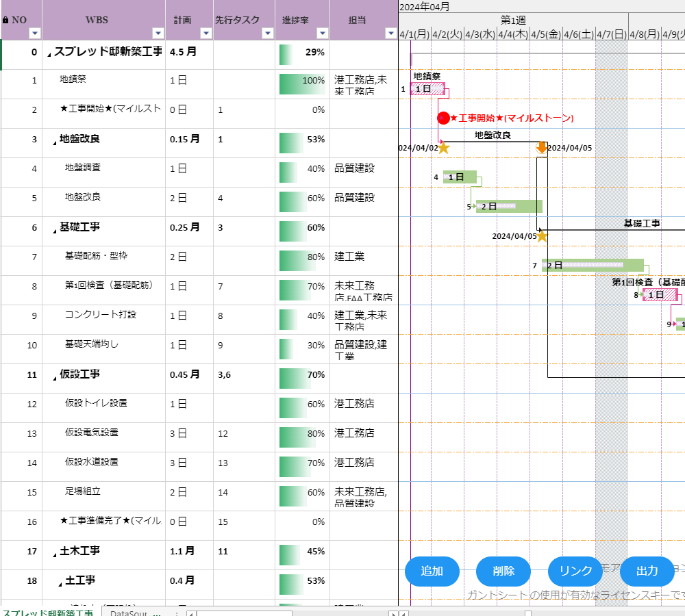
Task: Click the 基礎工事 start star at 2024/04/05
Action: [542, 236]
